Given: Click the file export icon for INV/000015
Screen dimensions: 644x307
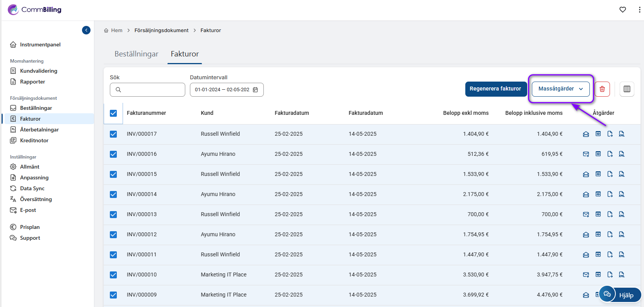Looking at the screenshot, I should click(x=610, y=174).
